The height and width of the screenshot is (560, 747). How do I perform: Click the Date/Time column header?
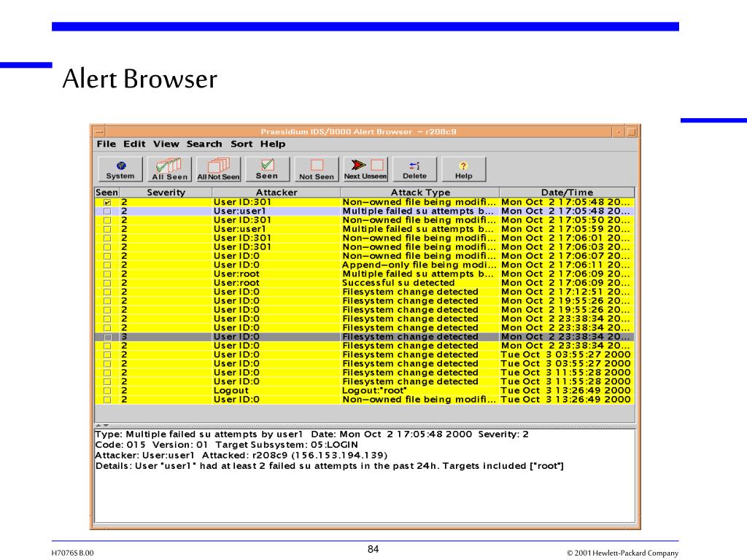point(567,192)
